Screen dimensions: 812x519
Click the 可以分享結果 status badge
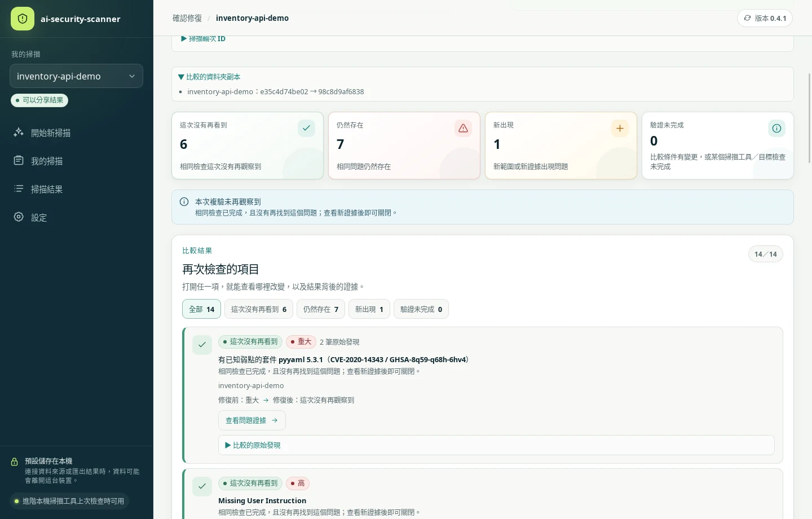point(39,100)
